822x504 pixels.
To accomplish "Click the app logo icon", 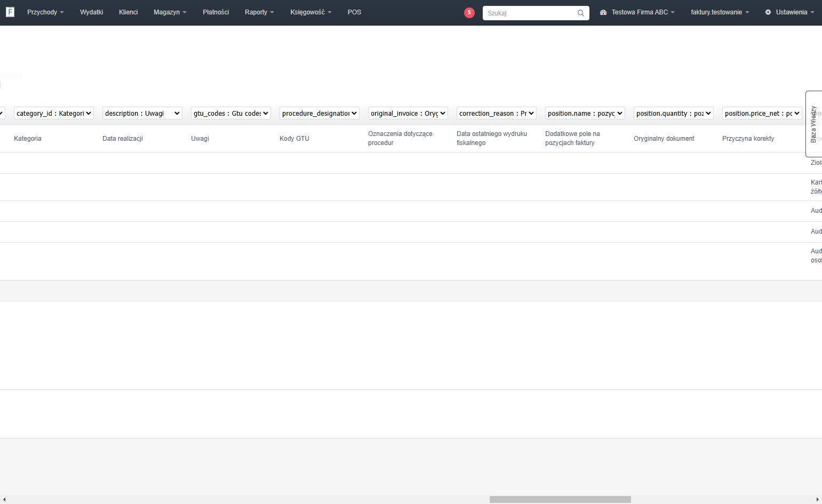I will [x=10, y=12].
